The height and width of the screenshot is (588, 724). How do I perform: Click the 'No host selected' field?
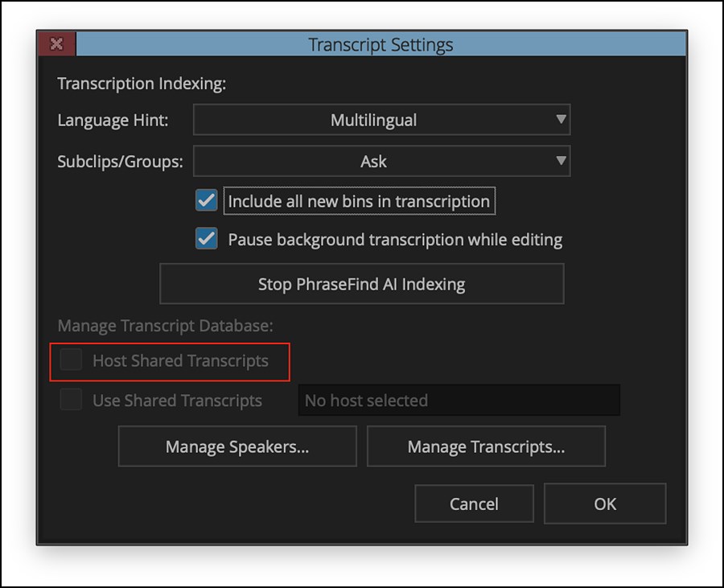(459, 401)
